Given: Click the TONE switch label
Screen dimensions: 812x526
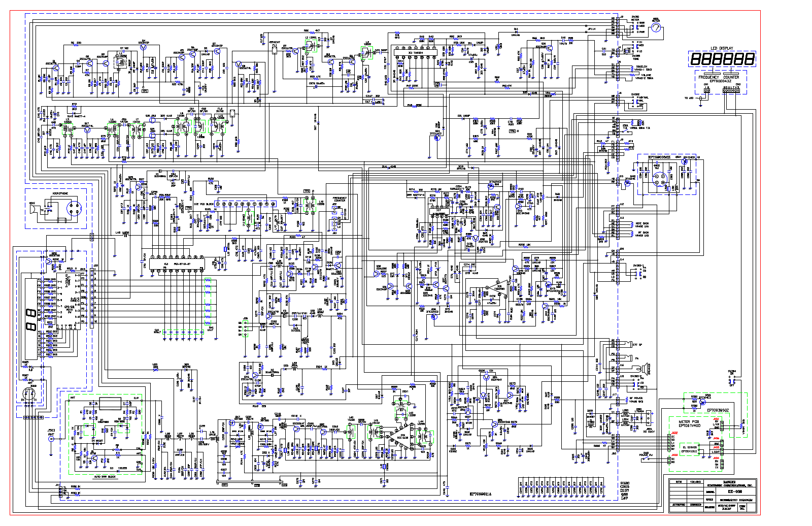Looking at the screenshot, I should coord(635,59).
